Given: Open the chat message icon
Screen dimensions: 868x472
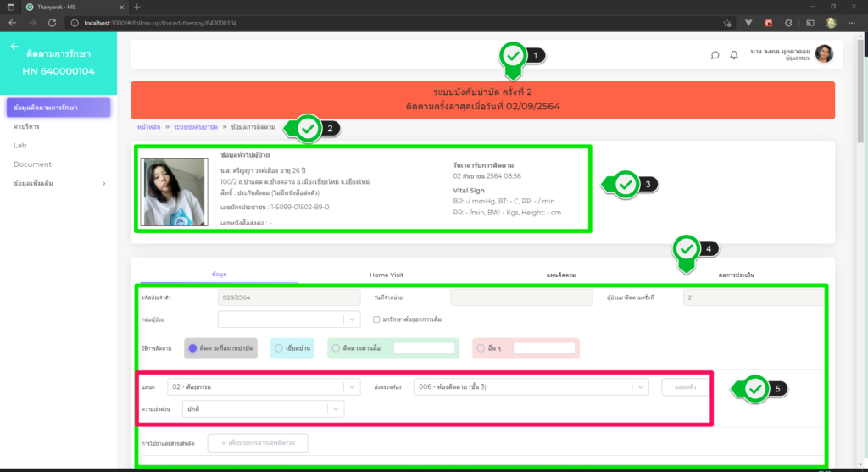Looking at the screenshot, I should [715, 55].
